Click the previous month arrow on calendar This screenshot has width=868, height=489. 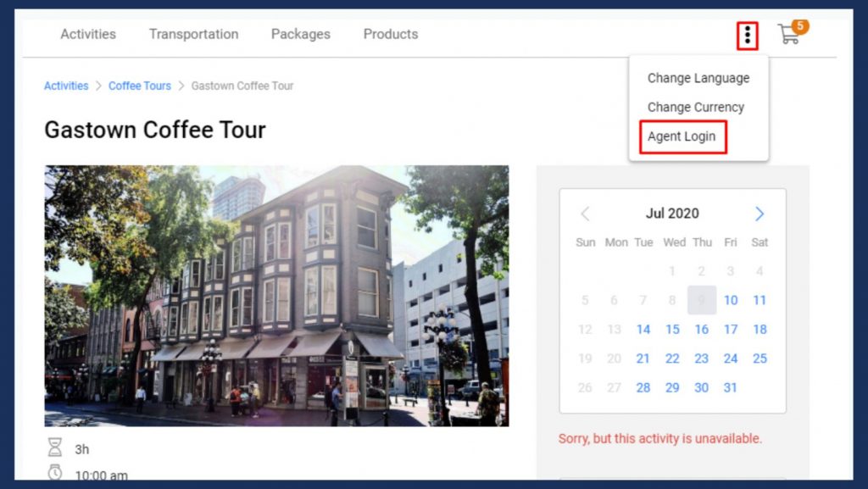pos(585,214)
